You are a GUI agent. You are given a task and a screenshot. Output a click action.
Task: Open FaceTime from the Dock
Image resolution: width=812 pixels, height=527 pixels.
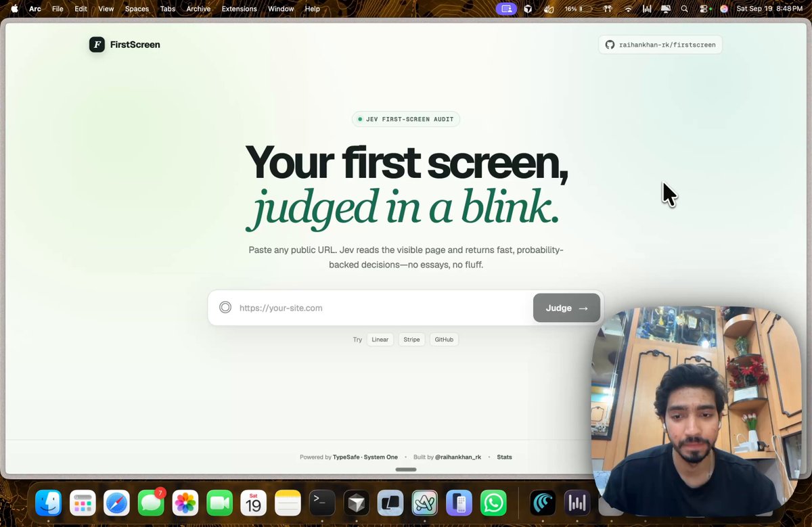(219, 503)
